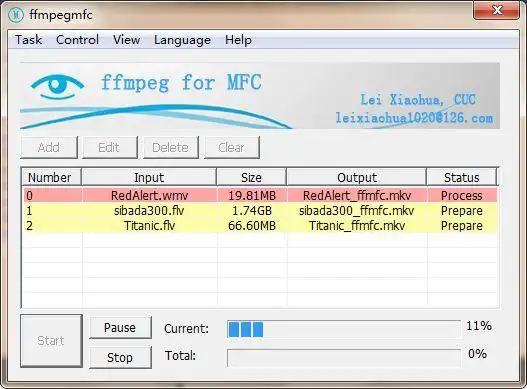Click the Add button
Screen dimensions: 527x389
(49, 147)
